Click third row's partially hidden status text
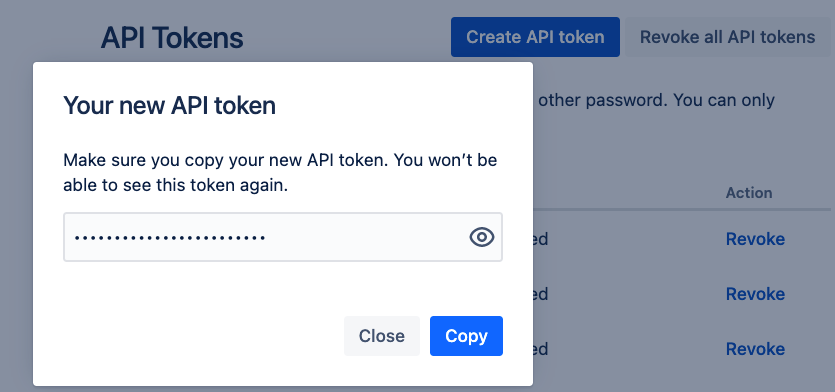 [x=541, y=349]
